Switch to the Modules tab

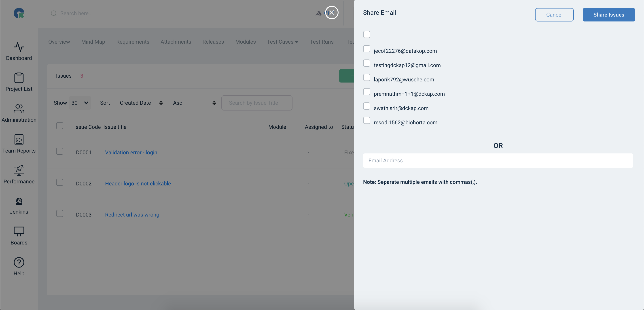coord(245,42)
